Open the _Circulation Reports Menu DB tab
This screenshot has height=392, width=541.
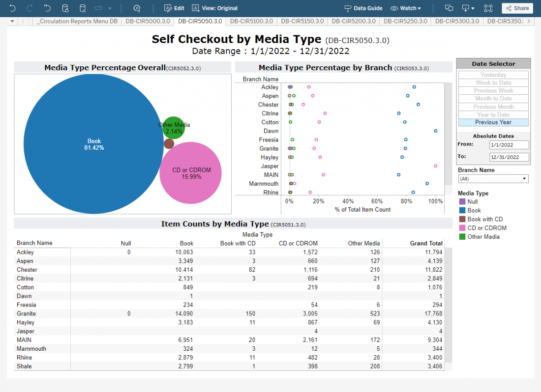[77, 21]
